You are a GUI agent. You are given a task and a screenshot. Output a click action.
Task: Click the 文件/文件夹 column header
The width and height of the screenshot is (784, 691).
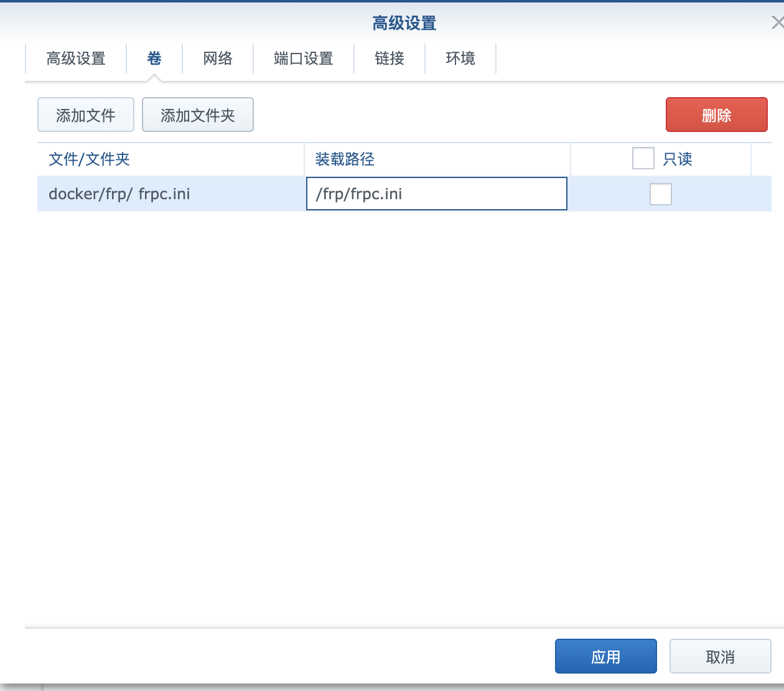170,159
